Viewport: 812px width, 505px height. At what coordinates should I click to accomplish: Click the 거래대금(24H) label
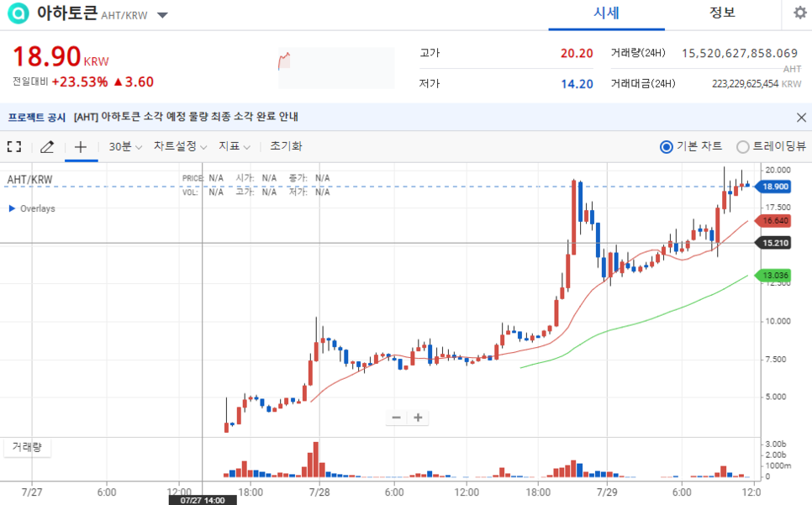(x=643, y=83)
